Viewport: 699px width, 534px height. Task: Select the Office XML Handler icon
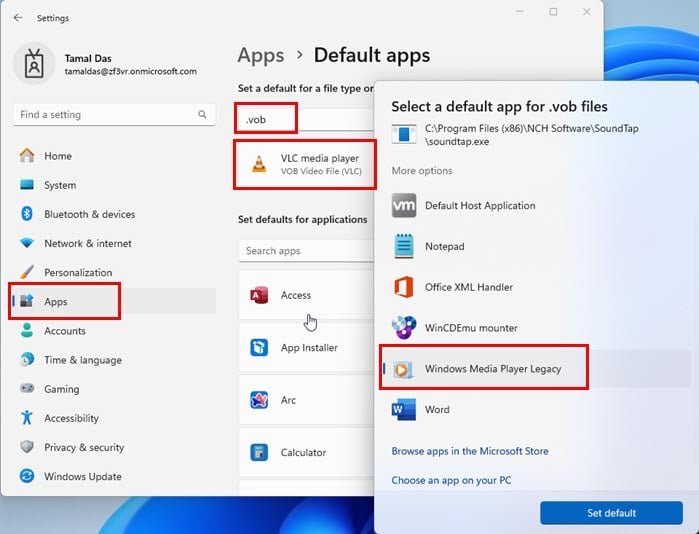(404, 287)
